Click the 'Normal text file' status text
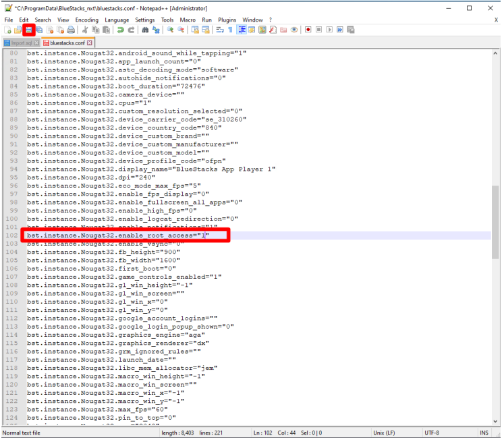The image size is (504, 438). point(22,433)
